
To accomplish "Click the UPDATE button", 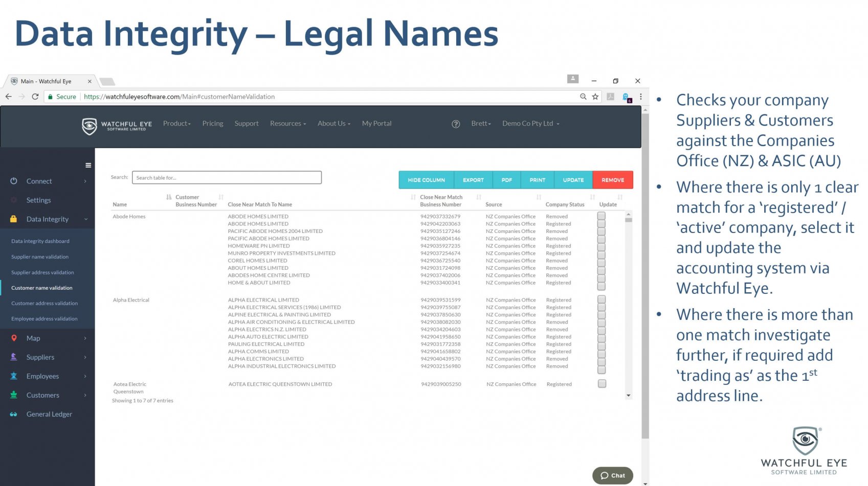I will coord(573,180).
